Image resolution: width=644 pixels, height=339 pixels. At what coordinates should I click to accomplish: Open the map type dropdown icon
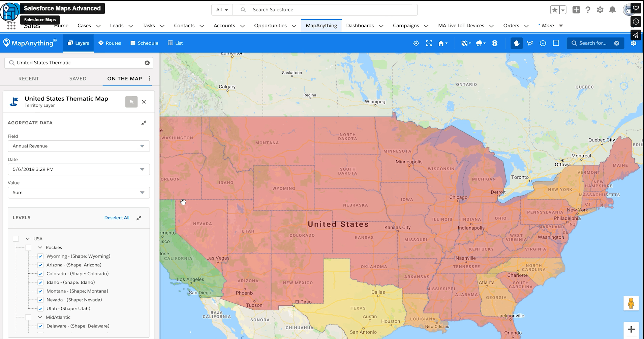point(466,43)
